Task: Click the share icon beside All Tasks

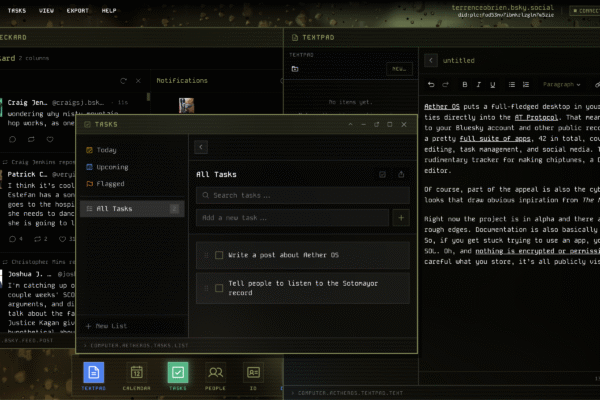Action: pos(402,174)
